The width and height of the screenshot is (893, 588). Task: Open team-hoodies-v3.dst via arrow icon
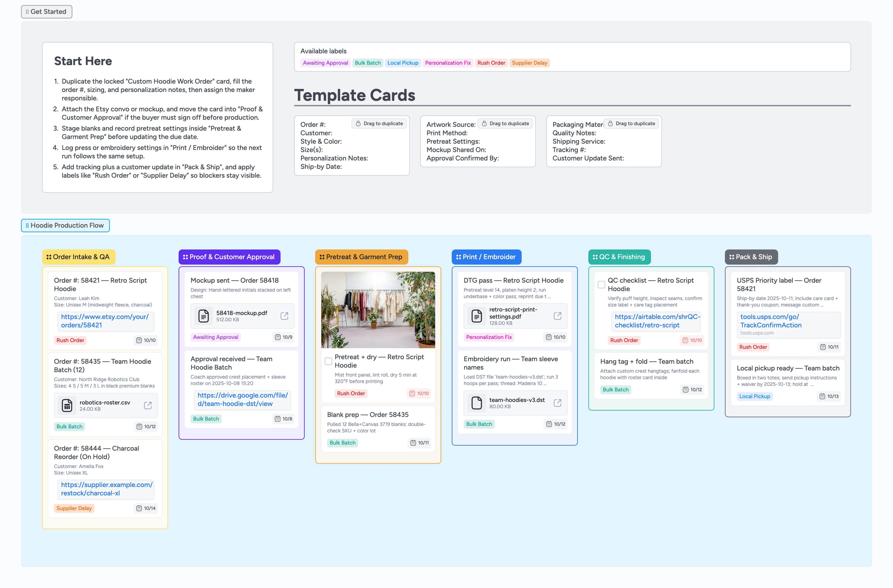point(558,403)
